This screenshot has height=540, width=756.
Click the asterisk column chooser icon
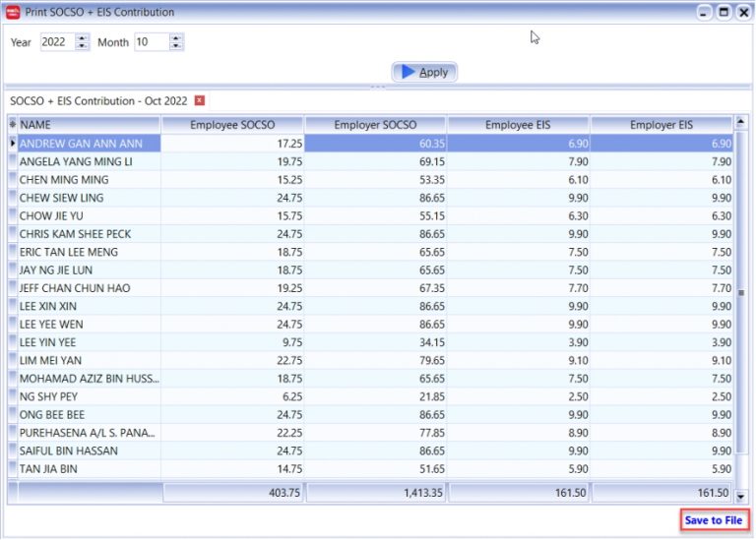pyautogui.click(x=12, y=125)
